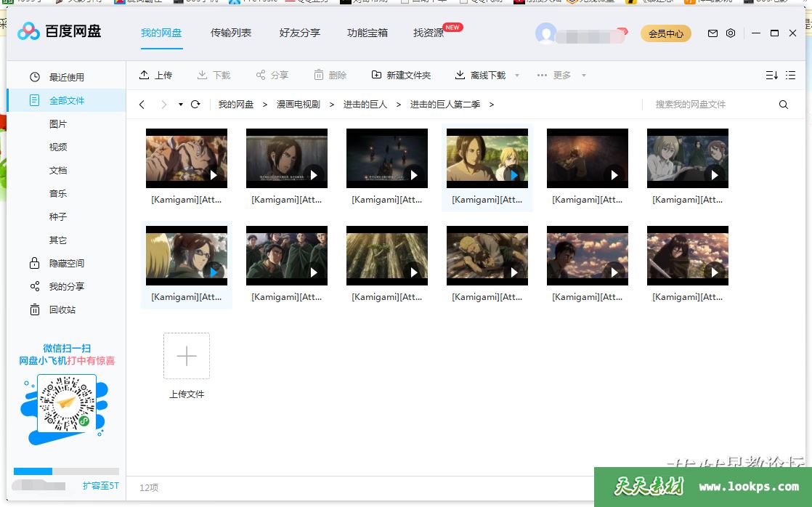
Task: Click the search magnifier icon
Action: tap(783, 105)
